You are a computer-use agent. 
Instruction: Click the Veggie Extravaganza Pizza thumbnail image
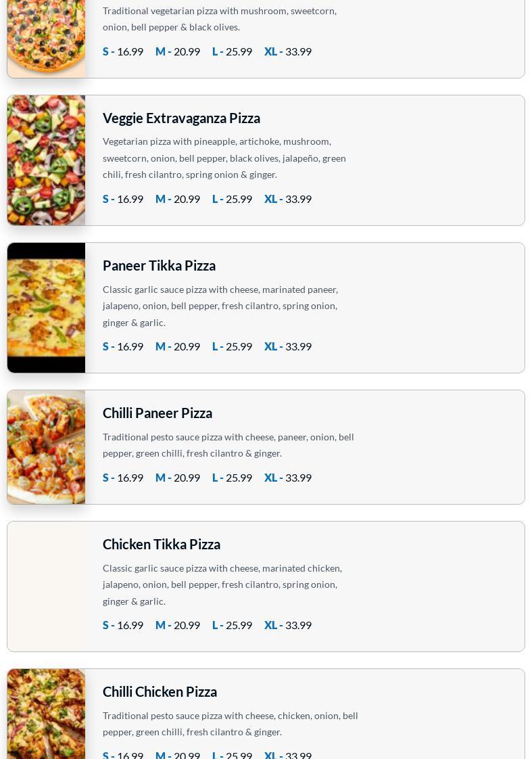tap(46, 160)
